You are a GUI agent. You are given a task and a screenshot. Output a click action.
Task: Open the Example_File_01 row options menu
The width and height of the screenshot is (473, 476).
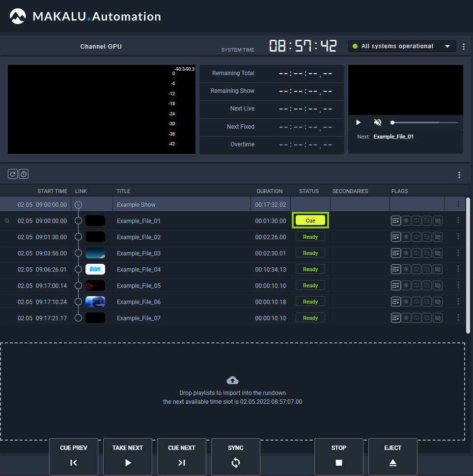click(458, 221)
